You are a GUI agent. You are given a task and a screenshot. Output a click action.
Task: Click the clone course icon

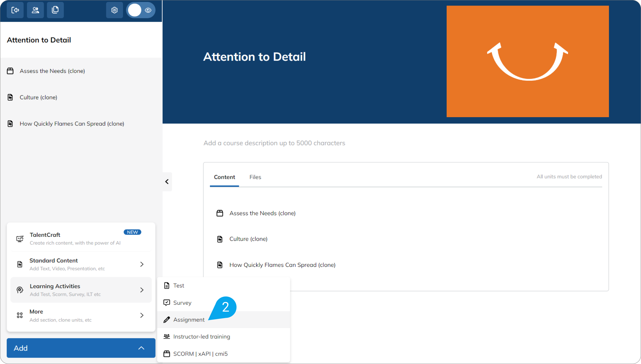[55, 10]
